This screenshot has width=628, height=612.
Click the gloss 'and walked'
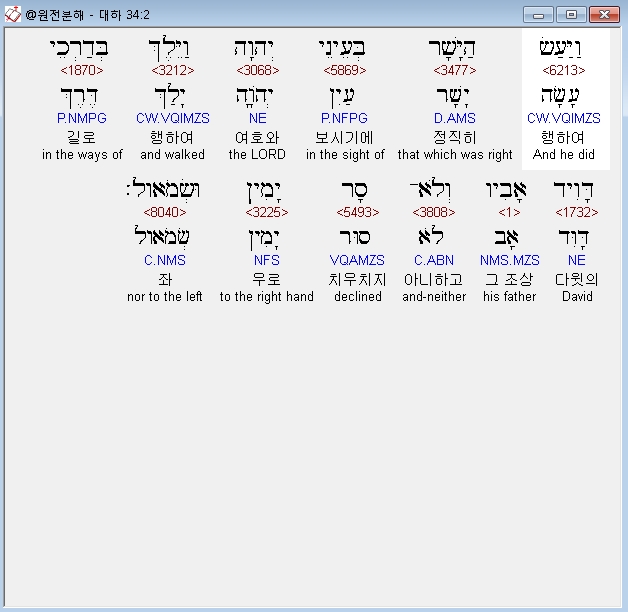point(172,154)
